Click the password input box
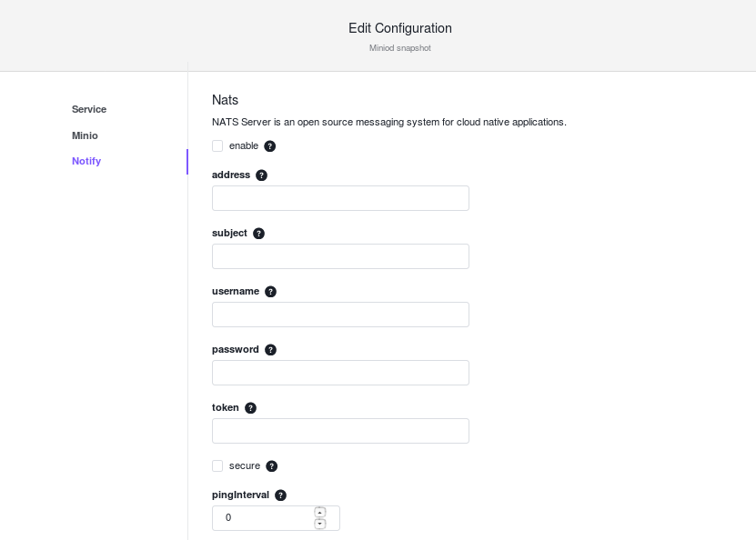756x540 pixels. [340, 373]
